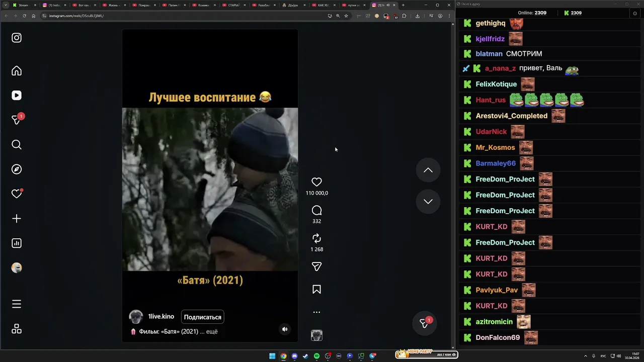The image size is (644, 362).
Task: Open the Explore compass icon
Action: pos(17,169)
